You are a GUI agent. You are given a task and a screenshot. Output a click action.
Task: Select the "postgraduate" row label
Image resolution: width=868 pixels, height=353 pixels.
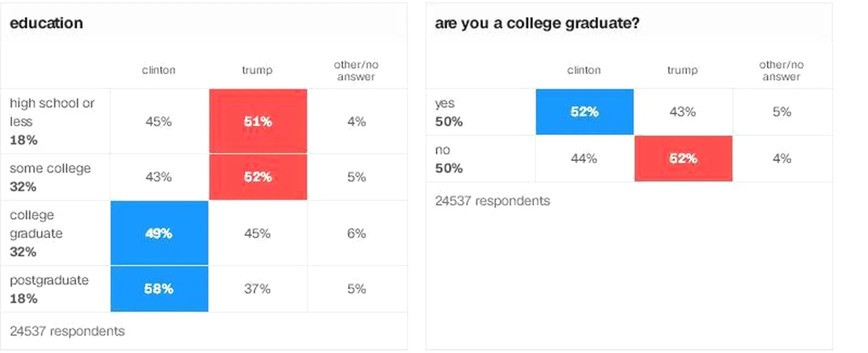pos(49,280)
